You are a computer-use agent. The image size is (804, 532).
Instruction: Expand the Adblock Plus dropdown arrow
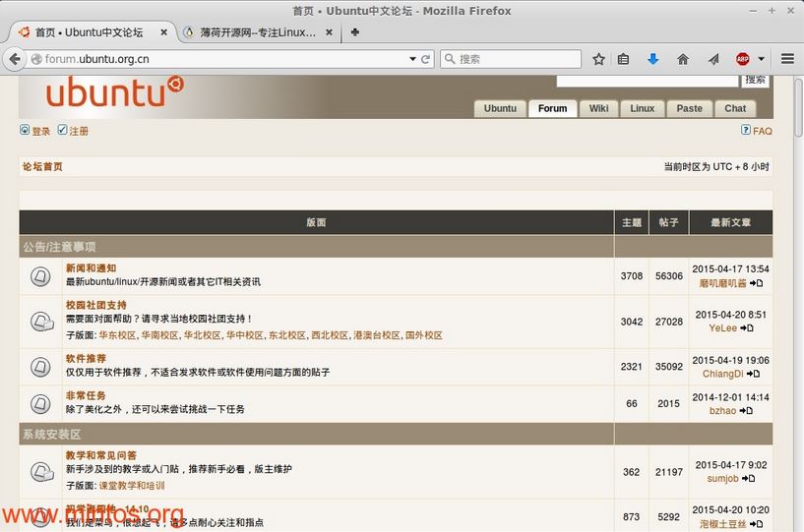[x=761, y=59]
